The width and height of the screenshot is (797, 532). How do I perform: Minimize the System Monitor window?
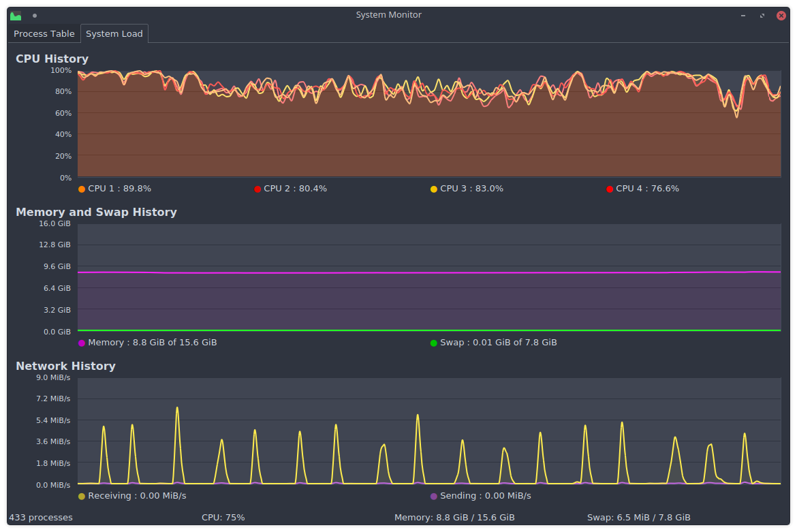743,15
